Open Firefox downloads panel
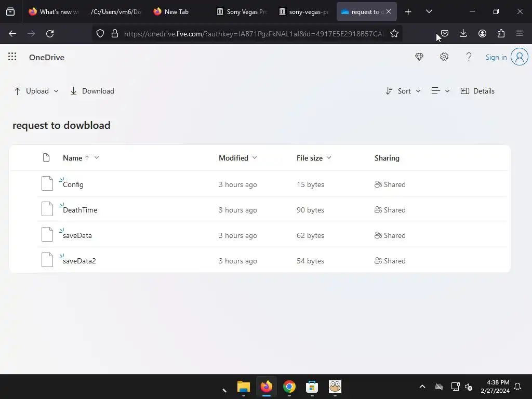 (x=463, y=33)
